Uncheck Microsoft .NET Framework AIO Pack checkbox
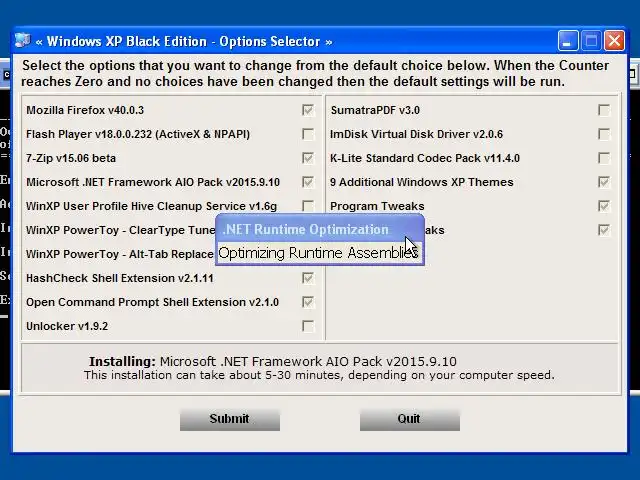This screenshot has width=640, height=480. click(x=308, y=182)
